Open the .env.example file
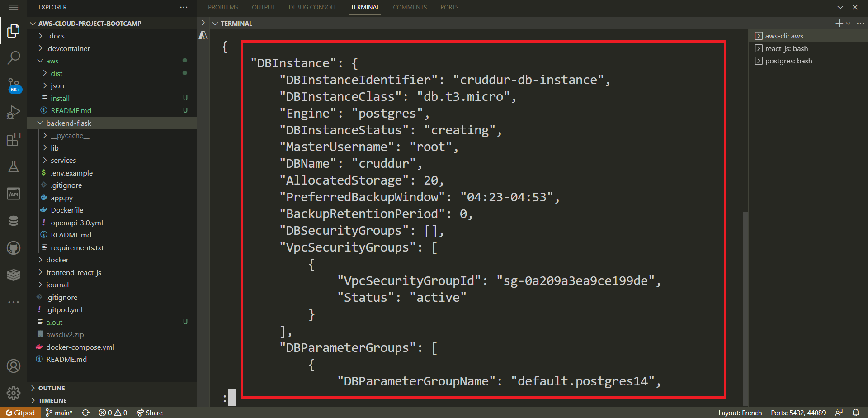This screenshot has width=868, height=418. (112, 173)
